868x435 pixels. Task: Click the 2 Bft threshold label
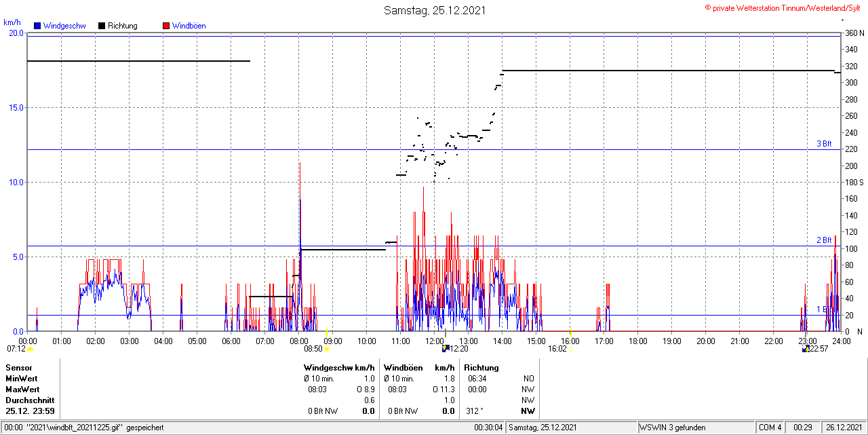824,240
